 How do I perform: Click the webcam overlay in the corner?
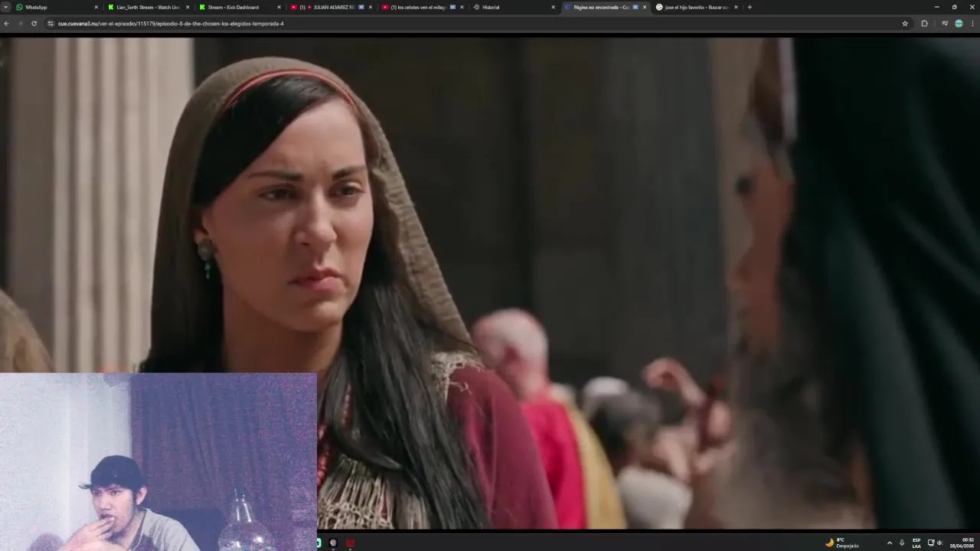click(158, 462)
